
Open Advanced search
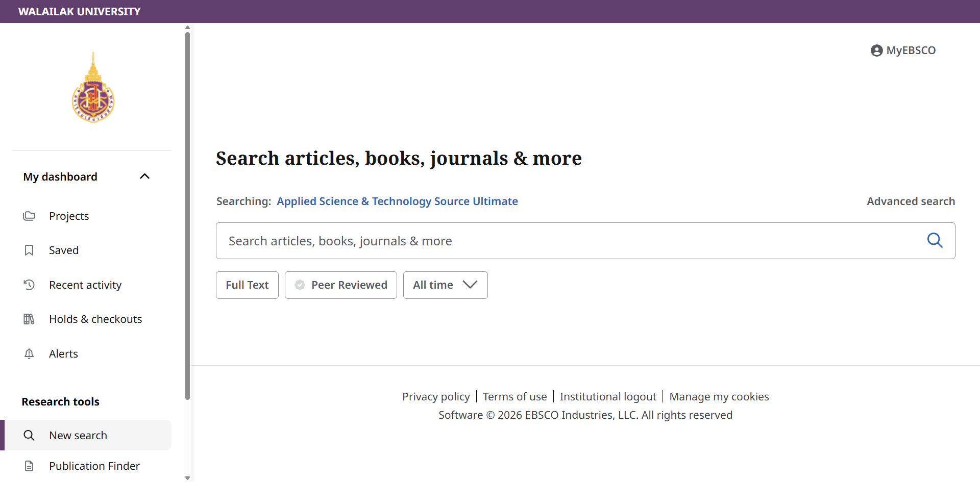click(x=911, y=201)
